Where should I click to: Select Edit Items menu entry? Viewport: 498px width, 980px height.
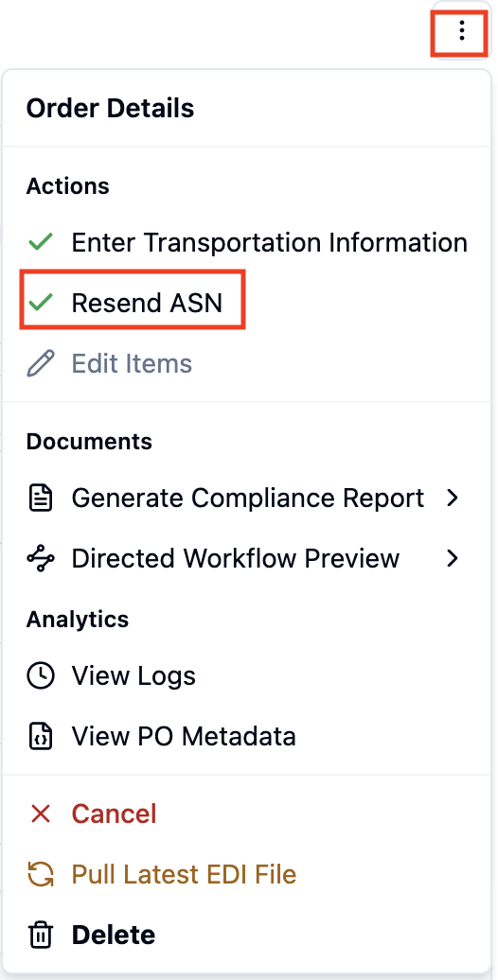click(247, 363)
